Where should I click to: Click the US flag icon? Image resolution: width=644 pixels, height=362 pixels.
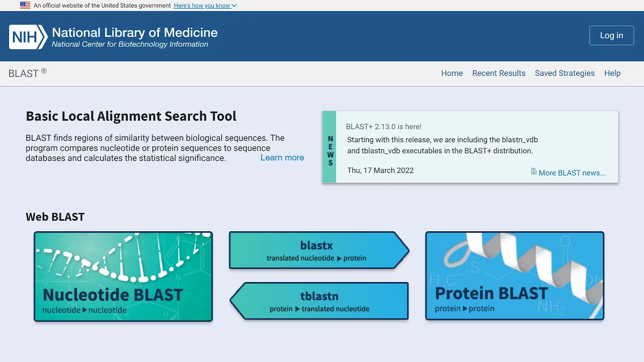pos(25,6)
